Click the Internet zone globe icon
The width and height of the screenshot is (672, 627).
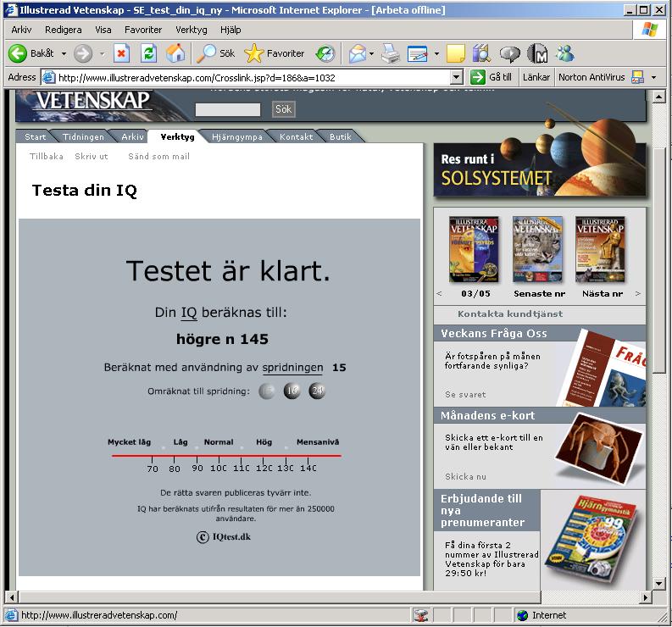tap(522, 615)
